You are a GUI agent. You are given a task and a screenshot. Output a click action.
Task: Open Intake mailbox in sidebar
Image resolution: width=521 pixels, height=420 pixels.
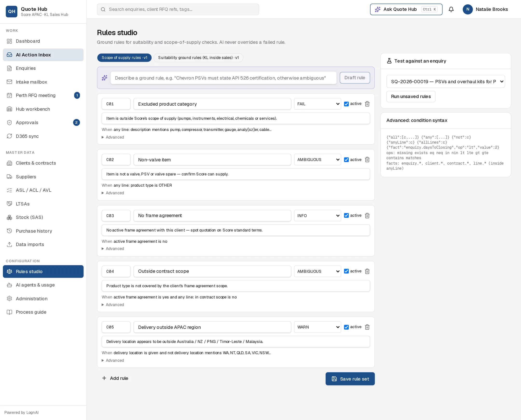(43, 82)
